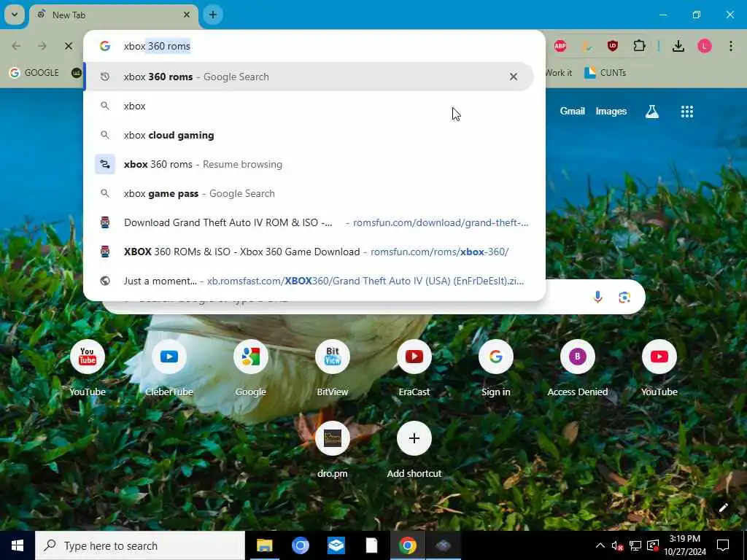Go forward to next page
This screenshot has width=747, height=560.
pos(42,46)
